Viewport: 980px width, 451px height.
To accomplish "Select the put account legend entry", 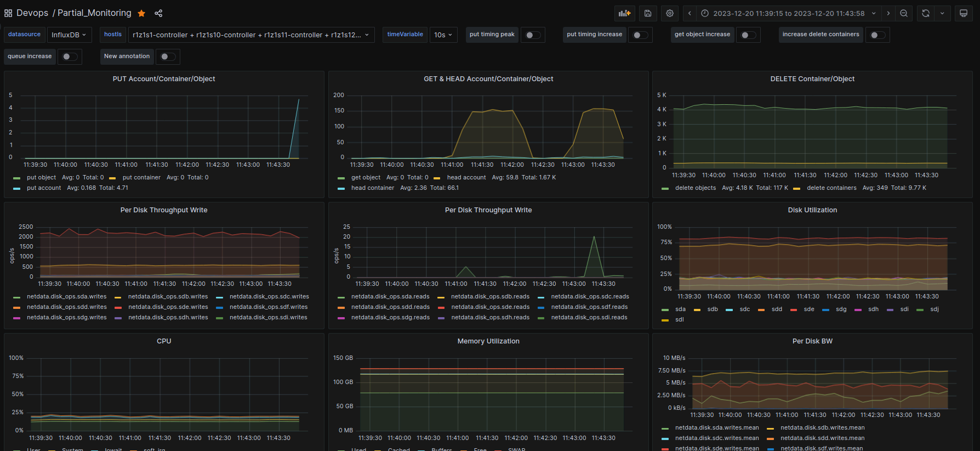I will tap(44, 188).
